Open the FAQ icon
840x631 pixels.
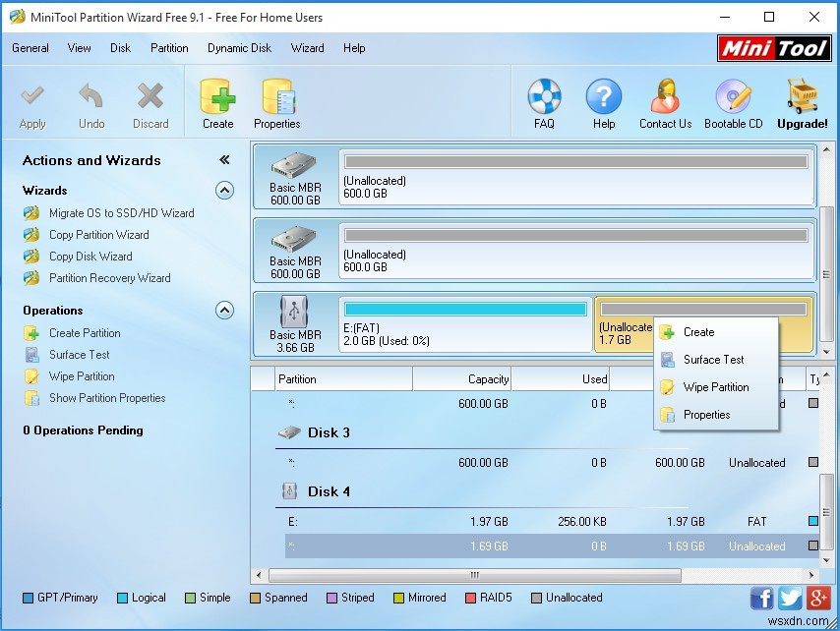point(543,102)
